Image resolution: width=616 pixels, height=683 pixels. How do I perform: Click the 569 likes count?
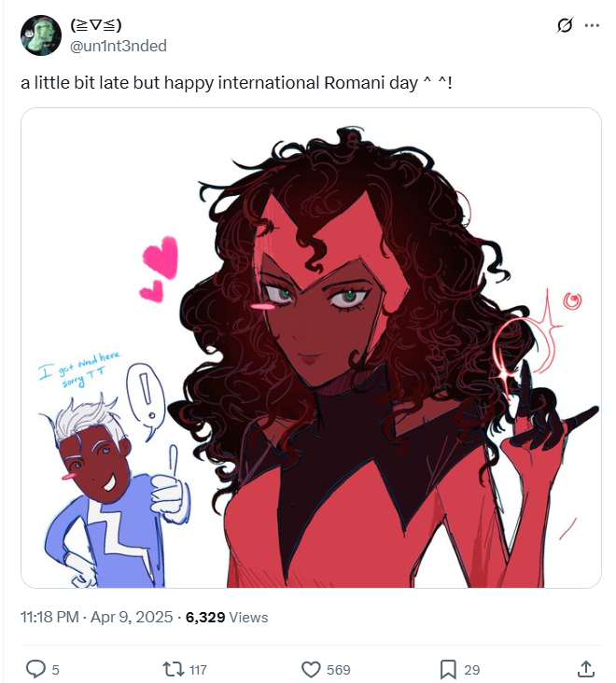click(339, 670)
